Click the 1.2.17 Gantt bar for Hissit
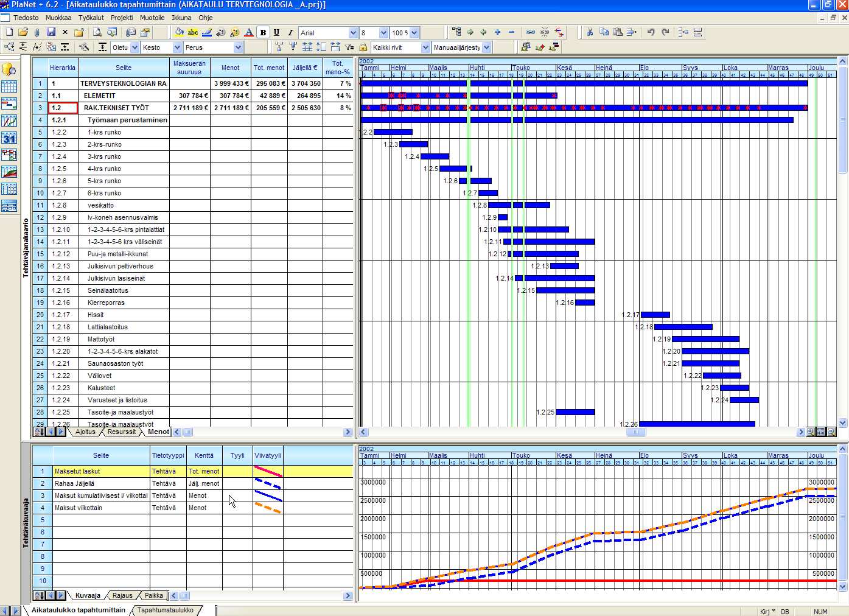The width and height of the screenshot is (849, 616). 655,315
